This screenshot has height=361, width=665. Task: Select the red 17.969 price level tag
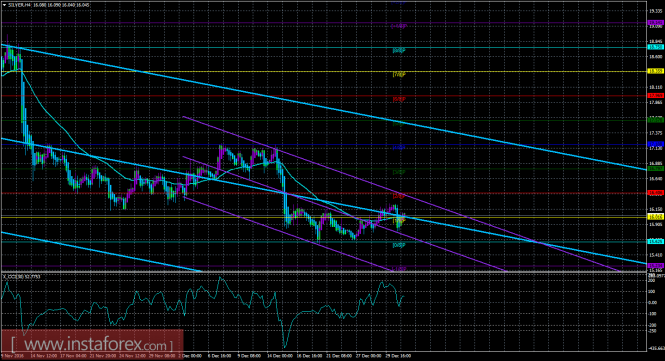(656, 95)
